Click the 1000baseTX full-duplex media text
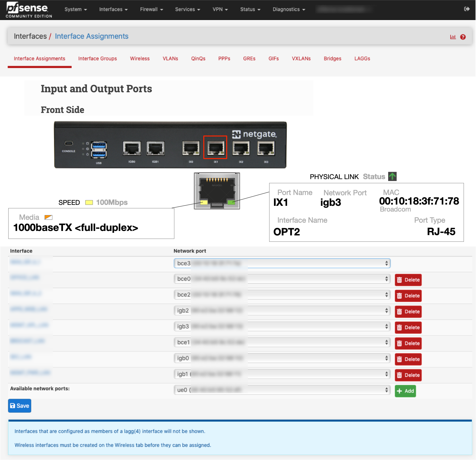Image resolution: width=476 pixels, height=460 pixels. coord(76,228)
